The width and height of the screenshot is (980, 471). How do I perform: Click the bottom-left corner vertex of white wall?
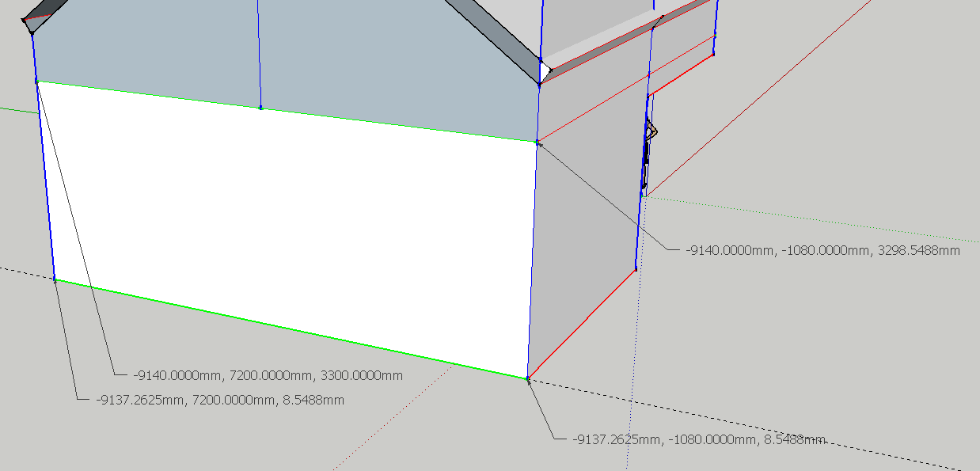pyautogui.click(x=55, y=279)
